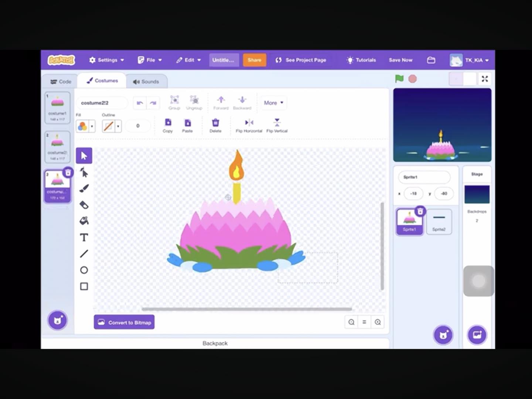Click the project title field
This screenshot has height=399, width=532.
(x=223, y=60)
